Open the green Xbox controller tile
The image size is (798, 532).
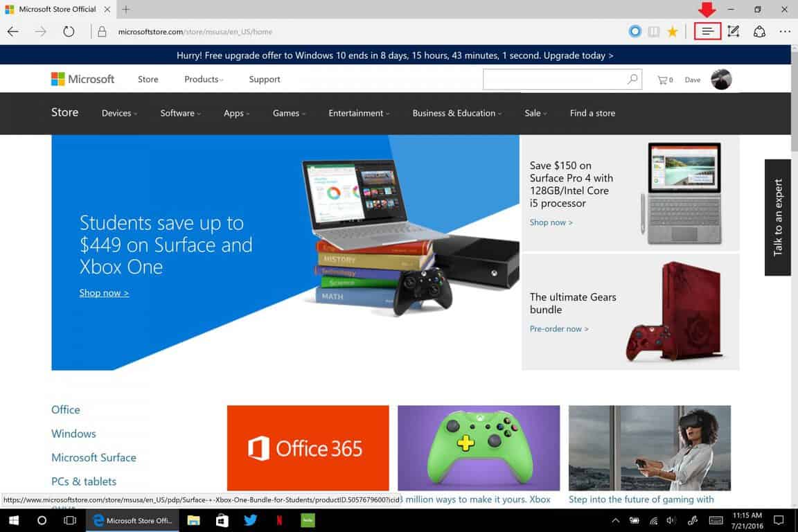pos(479,448)
